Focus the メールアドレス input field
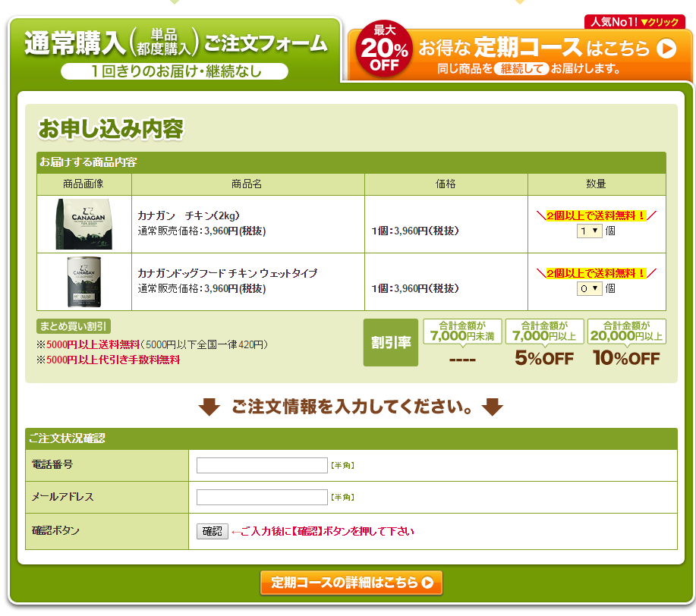Image resolution: width=696 pixels, height=616 pixels. pyautogui.click(x=262, y=497)
